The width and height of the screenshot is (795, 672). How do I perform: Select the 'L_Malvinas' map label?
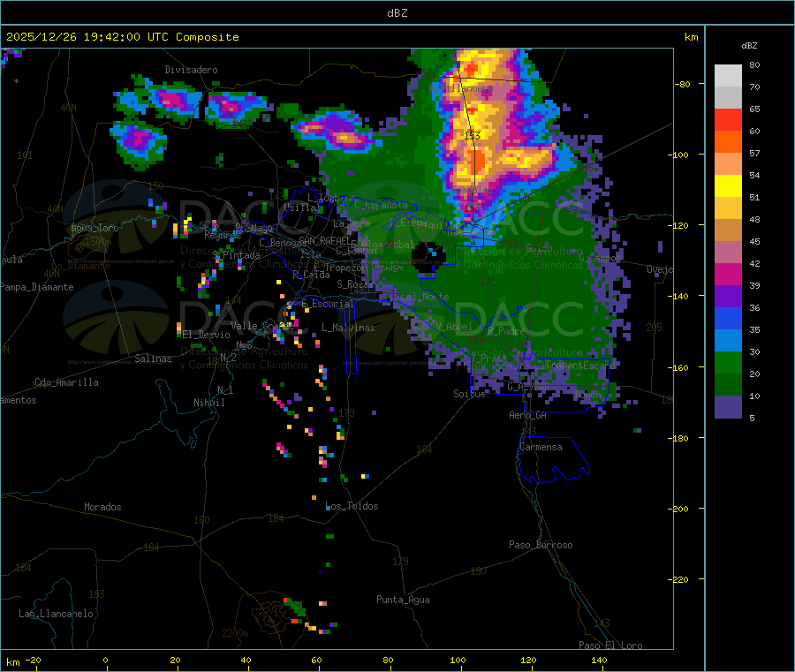point(348,328)
